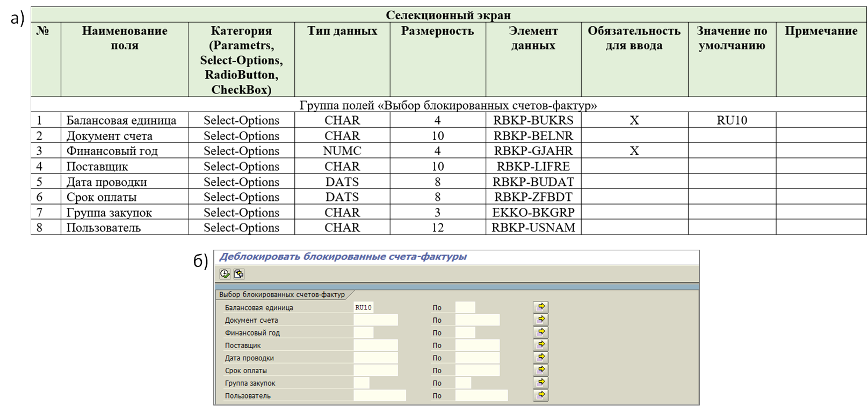Click the Финансовый год 'По' upper-limit field

465,332
